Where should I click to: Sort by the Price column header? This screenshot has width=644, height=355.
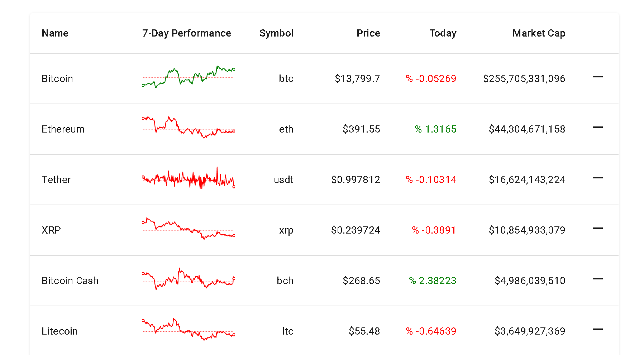click(x=368, y=33)
